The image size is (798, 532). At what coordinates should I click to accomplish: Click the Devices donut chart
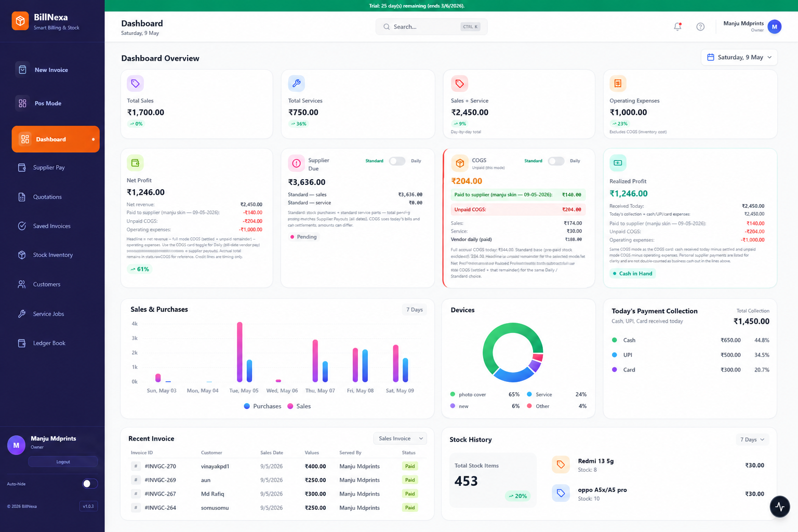coord(513,353)
